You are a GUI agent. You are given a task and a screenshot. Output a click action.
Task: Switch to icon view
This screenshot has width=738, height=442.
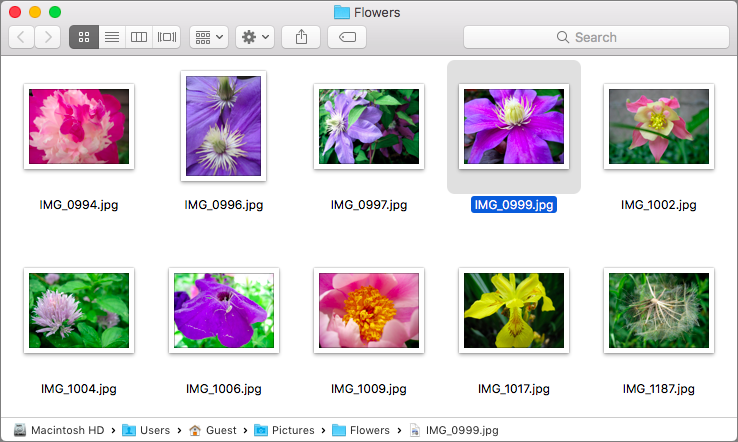pyautogui.click(x=84, y=37)
